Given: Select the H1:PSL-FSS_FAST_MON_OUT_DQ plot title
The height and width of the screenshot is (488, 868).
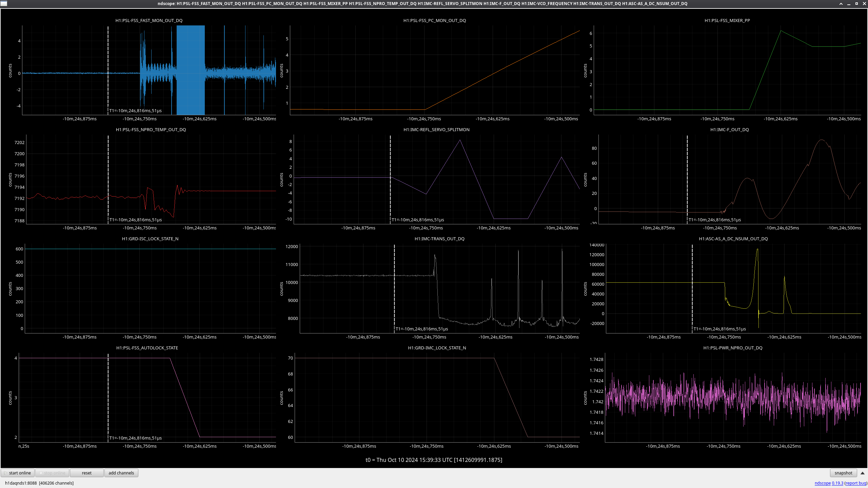Looking at the screenshot, I should click(149, 20).
